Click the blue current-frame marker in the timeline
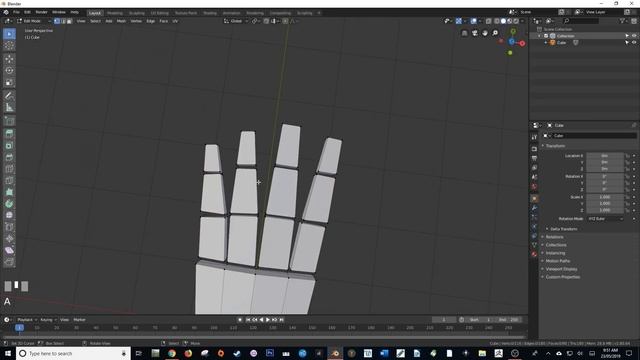The width and height of the screenshot is (640, 360). [x=19, y=328]
